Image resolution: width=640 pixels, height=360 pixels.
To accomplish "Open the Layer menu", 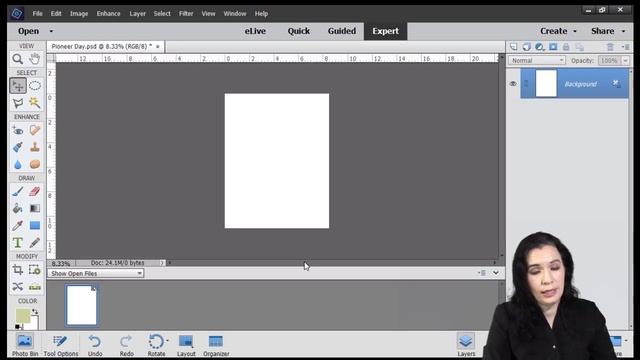I will [x=138, y=13].
